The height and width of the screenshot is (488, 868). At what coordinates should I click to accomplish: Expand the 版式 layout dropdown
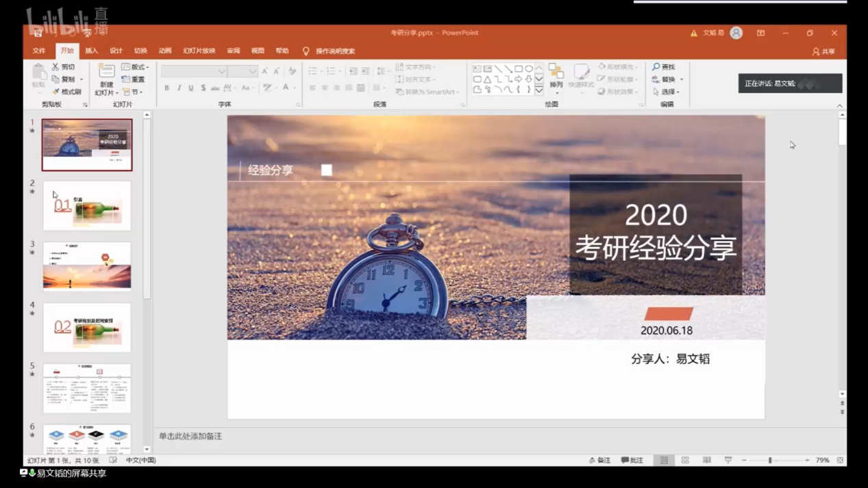(x=136, y=67)
